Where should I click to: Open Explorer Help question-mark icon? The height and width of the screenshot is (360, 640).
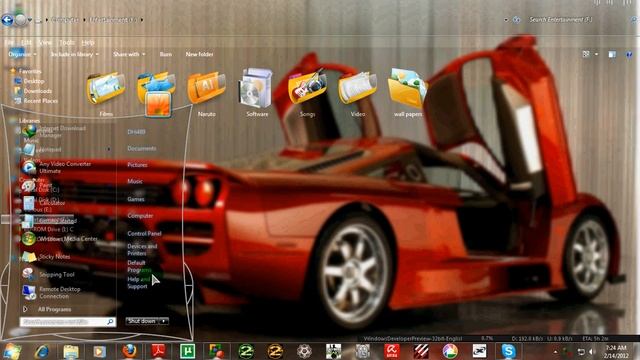pyautogui.click(x=629, y=54)
